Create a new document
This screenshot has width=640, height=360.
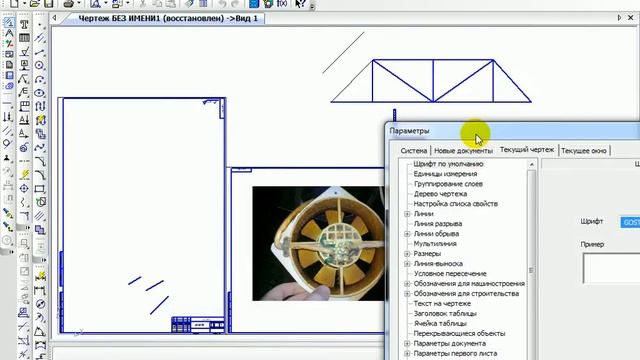14,3
